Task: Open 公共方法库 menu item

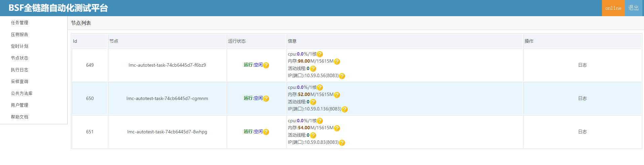Action: point(22,93)
